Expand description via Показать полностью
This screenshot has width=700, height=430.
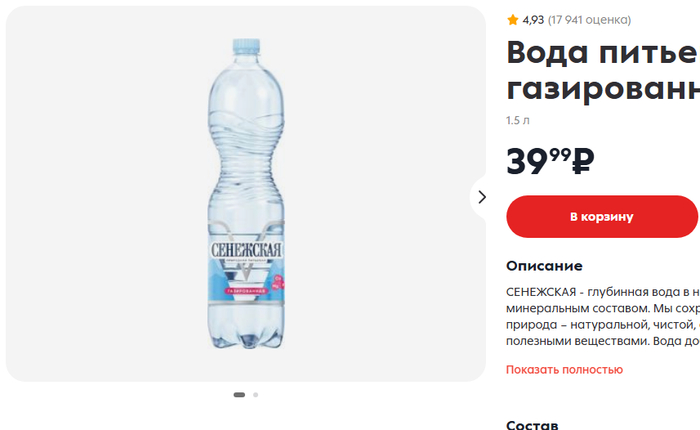click(x=564, y=370)
